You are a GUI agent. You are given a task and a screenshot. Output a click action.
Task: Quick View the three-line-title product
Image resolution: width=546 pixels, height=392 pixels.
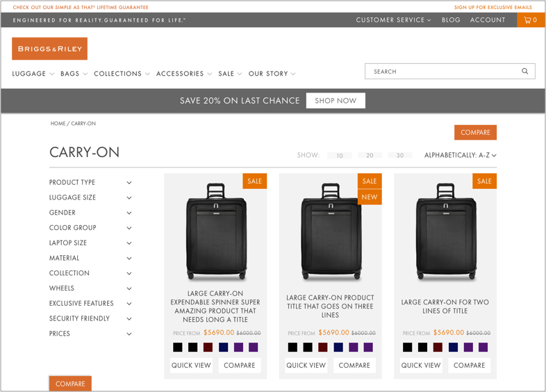pos(306,365)
